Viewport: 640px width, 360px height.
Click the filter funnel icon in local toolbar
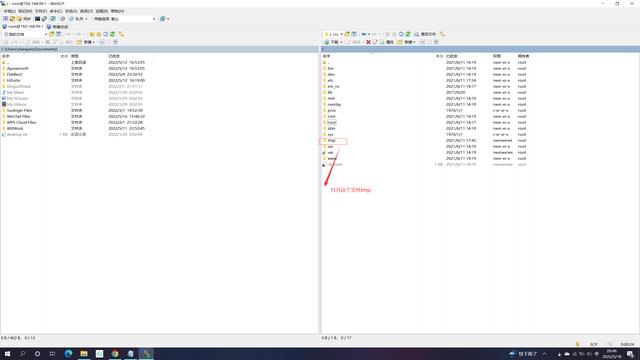tap(116, 42)
